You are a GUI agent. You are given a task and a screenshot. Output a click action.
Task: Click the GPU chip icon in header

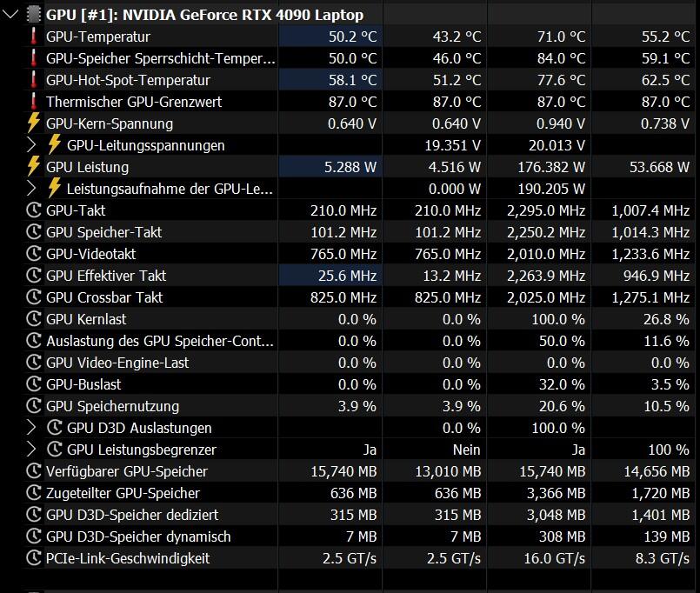click(x=34, y=15)
